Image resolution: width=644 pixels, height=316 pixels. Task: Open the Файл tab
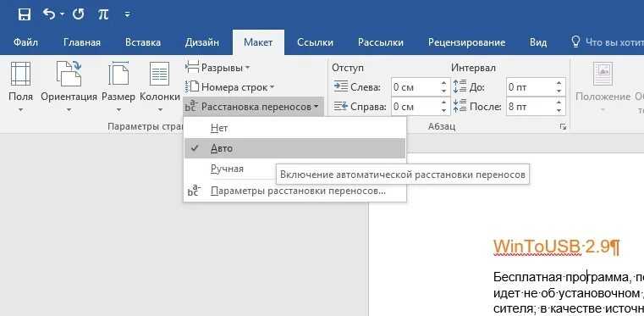tap(25, 42)
